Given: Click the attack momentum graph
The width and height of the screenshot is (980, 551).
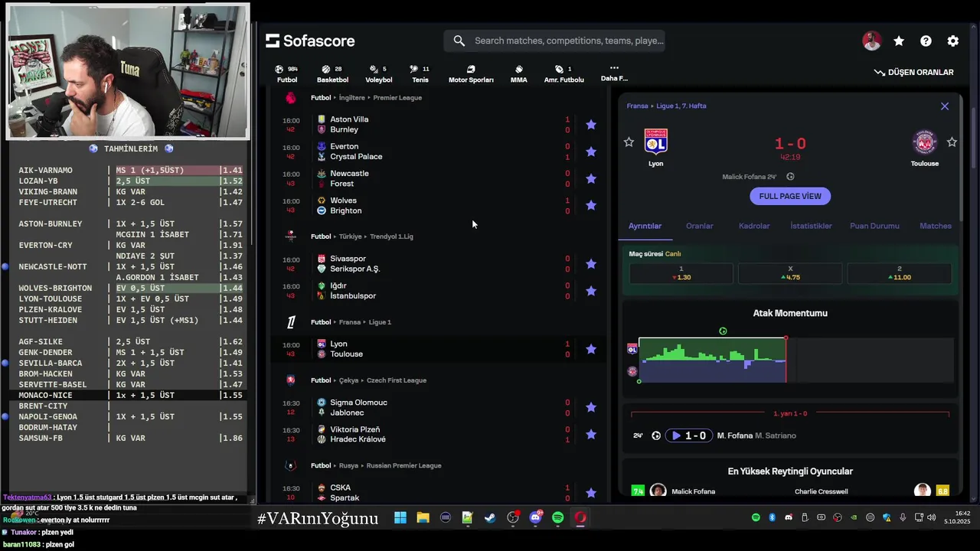Looking at the screenshot, I should click(x=796, y=360).
